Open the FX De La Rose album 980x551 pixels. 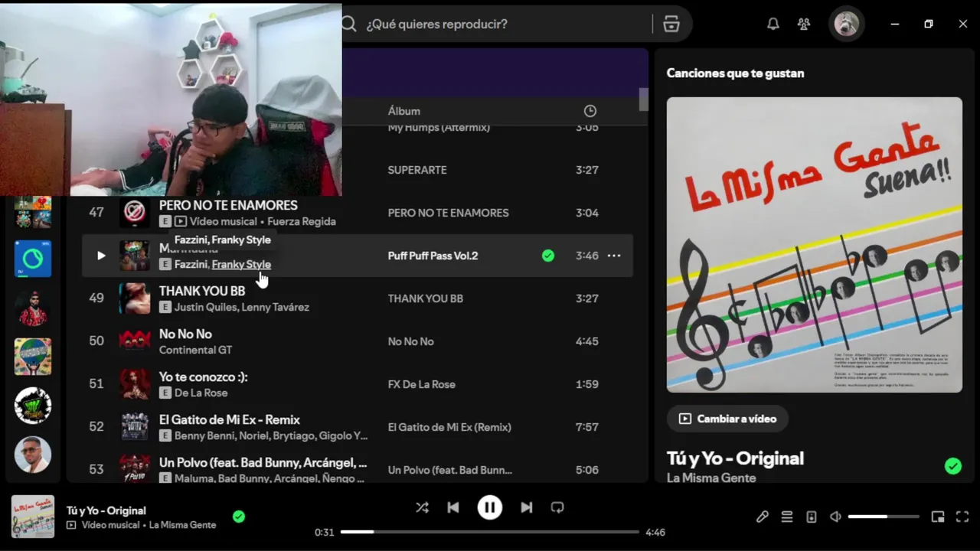(x=422, y=384)
